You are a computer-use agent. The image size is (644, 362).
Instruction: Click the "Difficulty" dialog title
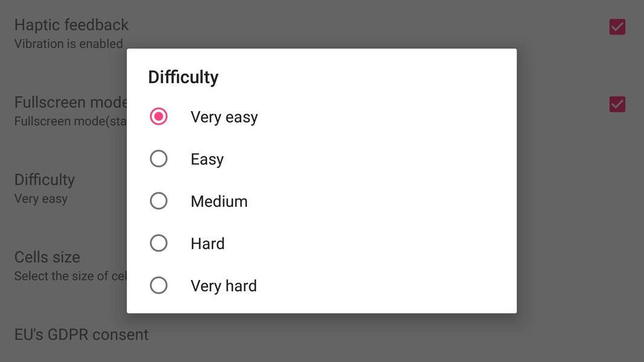[x=183, y=77]
